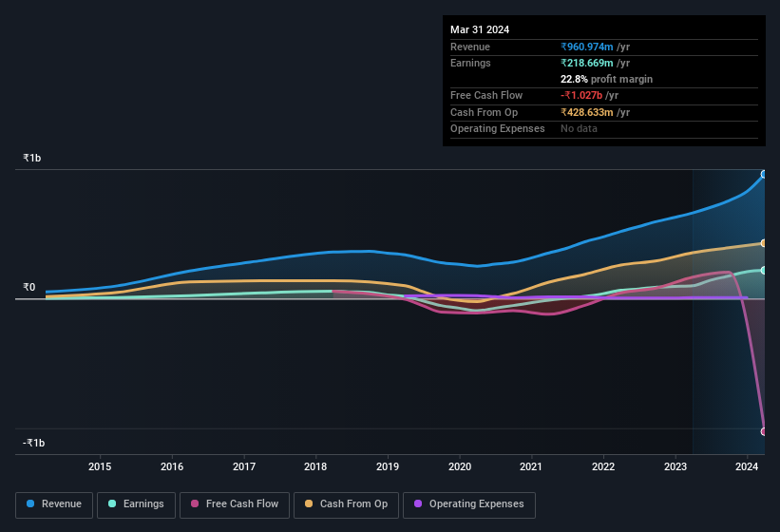780x532 pixels.
Task: Click the -₹1.027b free cash flow value
Action: click(581, 95)
